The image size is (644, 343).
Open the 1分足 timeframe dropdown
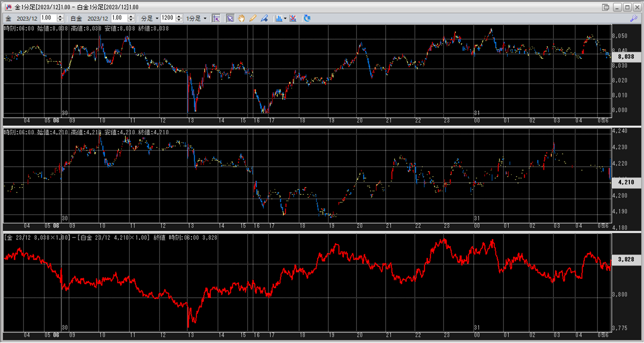pos(196,18)
